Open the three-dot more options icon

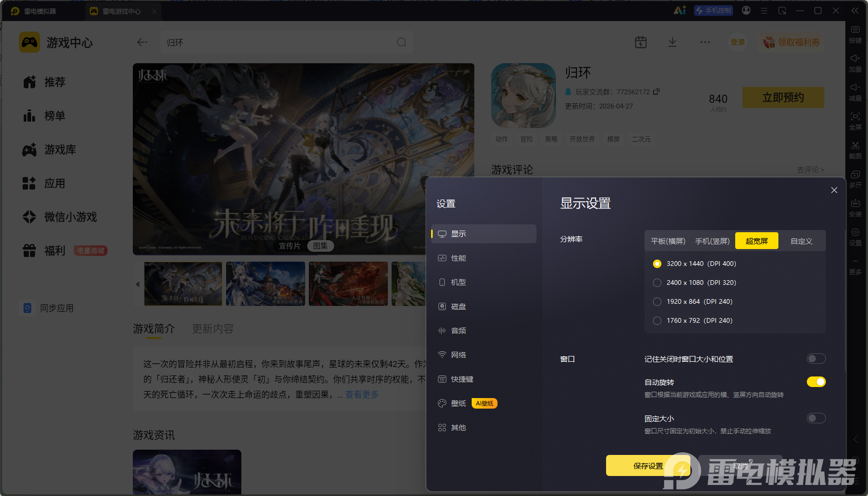click(705, 42)
